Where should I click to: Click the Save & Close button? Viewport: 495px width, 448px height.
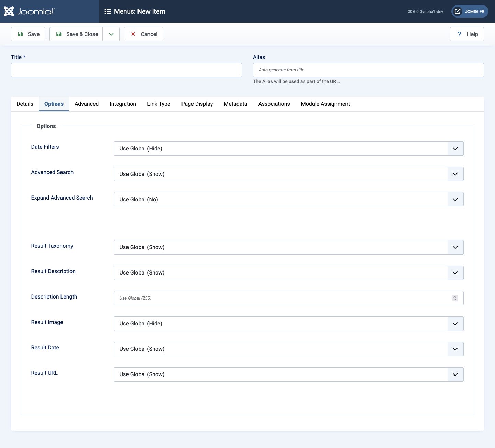pos(76,34)
